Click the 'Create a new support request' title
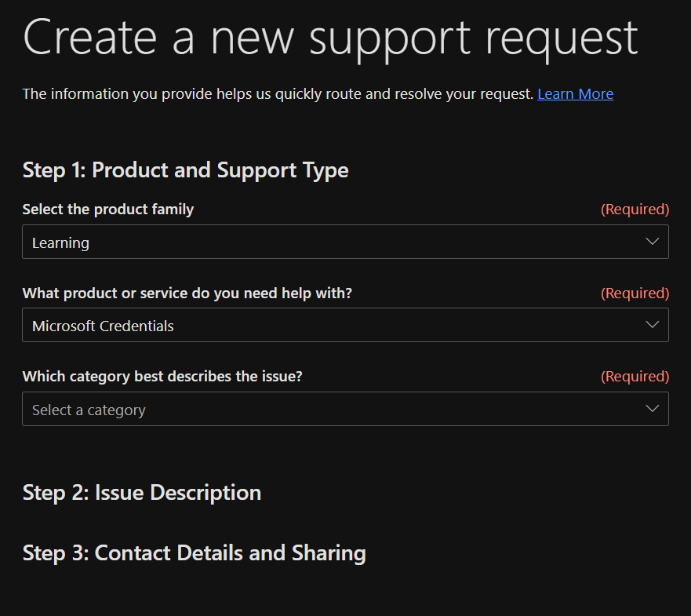Viewport: 691px width, 616px height. (330, 38)
